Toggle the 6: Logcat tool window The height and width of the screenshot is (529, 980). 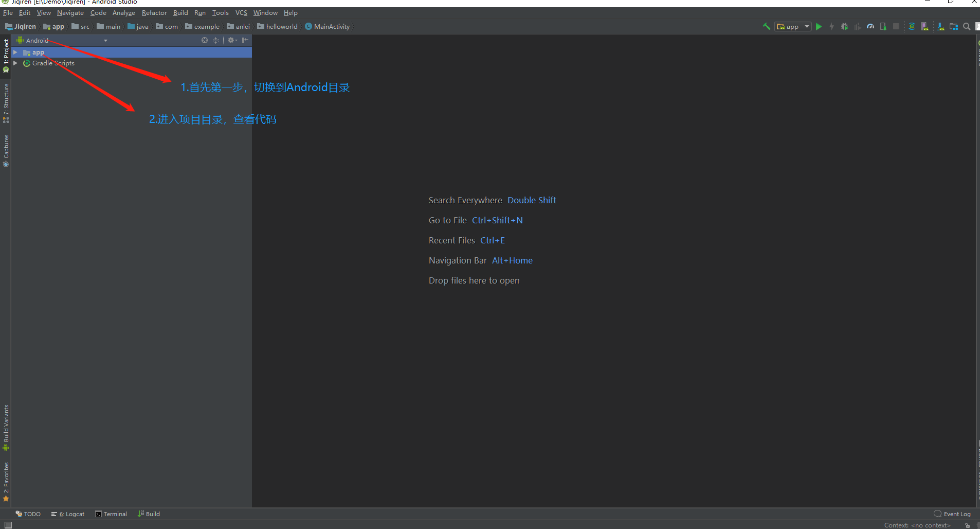68,514
